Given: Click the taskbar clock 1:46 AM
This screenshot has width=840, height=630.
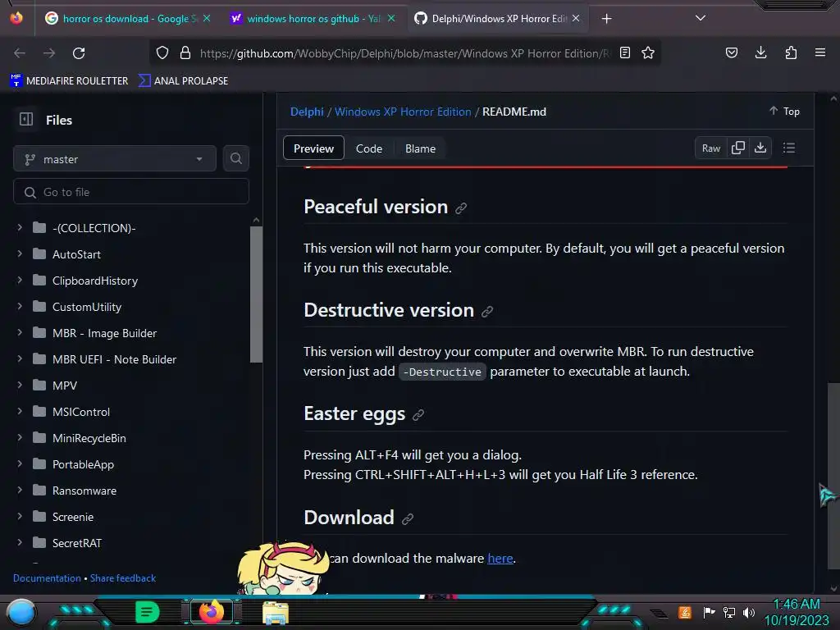Looking at the screenshot, I should (x=796, y=604).
